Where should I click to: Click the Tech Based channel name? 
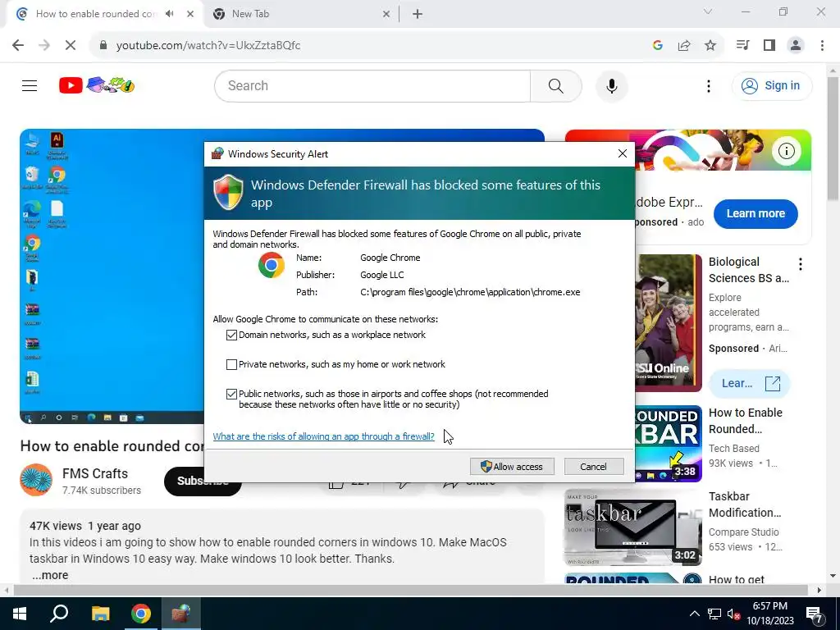[x=733, y=449]
